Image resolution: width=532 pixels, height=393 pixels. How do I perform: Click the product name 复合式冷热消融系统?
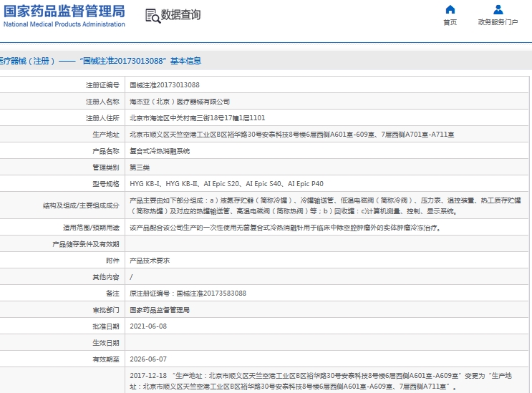(160, 151)
